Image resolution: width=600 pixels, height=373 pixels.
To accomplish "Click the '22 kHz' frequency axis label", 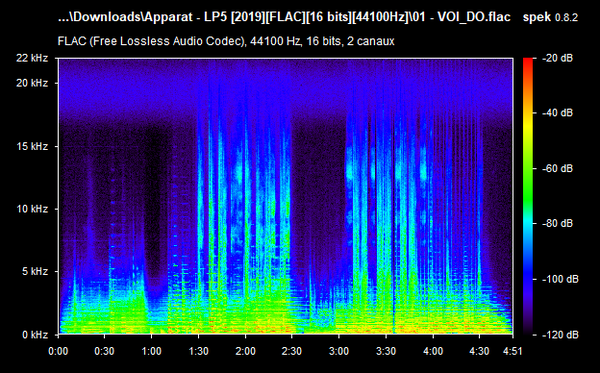I will point(32,58).
